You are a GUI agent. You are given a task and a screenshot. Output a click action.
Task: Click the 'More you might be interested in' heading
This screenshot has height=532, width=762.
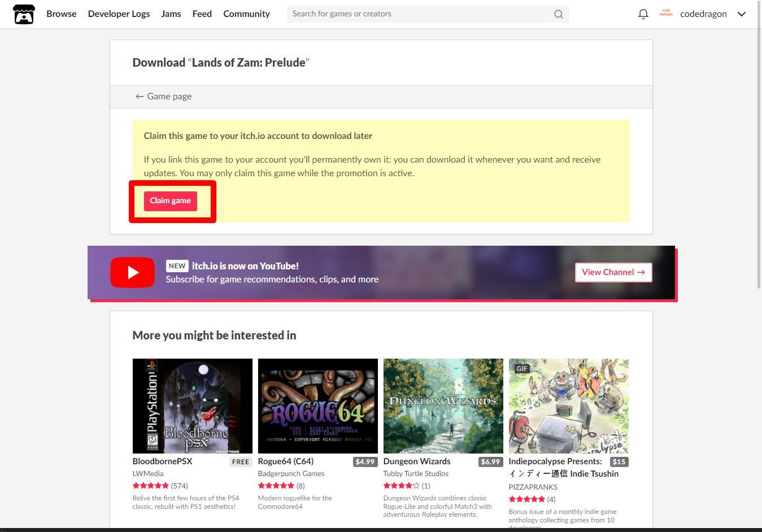tap(215, 335)
